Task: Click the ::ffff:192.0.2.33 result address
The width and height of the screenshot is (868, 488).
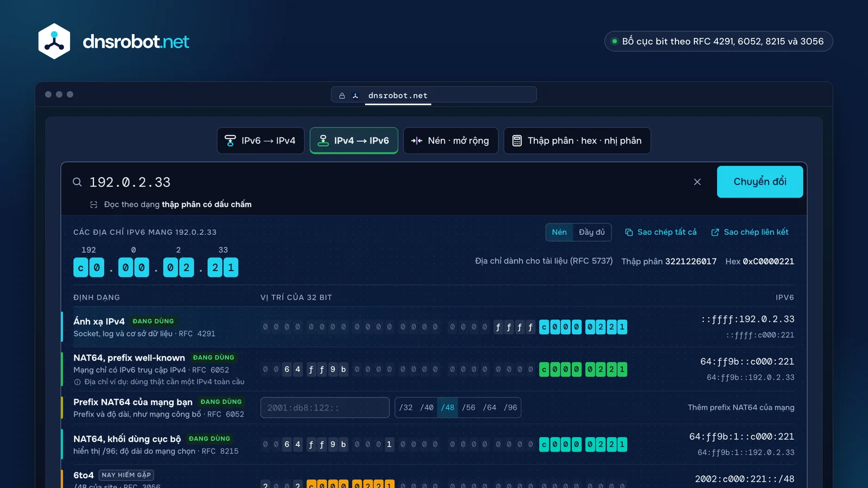Action: pyautogui.click(x=748, y=319)
